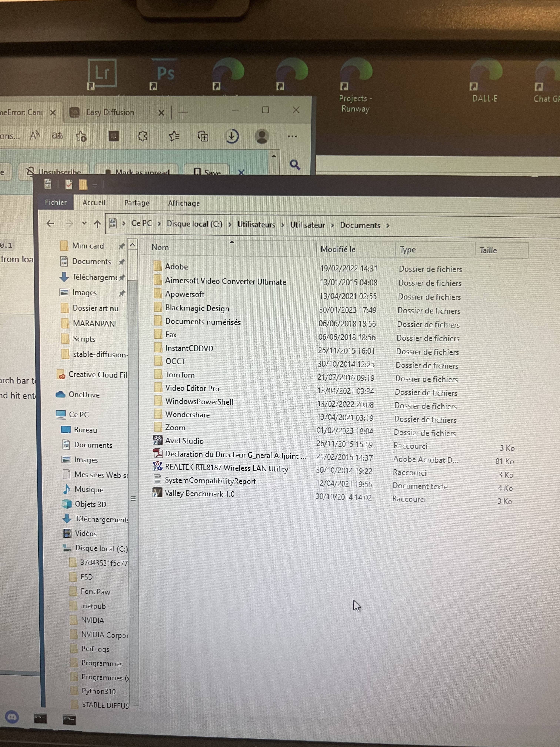Add page to favorites star icon in Edge
560x747 pixels.
click(x=81, y=136)
